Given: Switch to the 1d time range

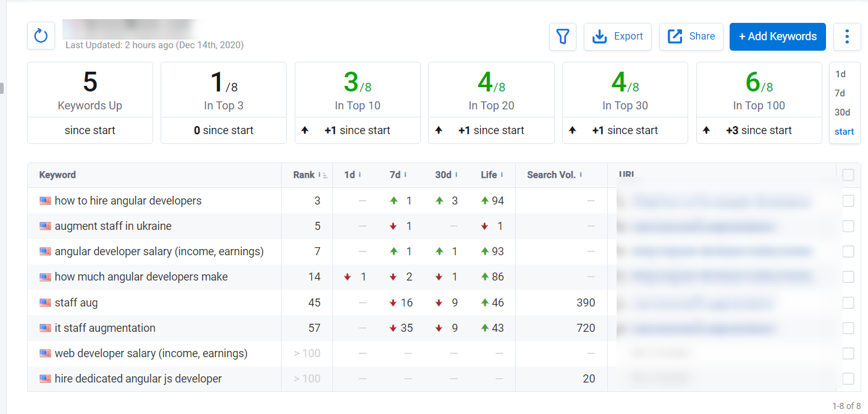Looking at the screenshot, I should (x=840, y=74).
